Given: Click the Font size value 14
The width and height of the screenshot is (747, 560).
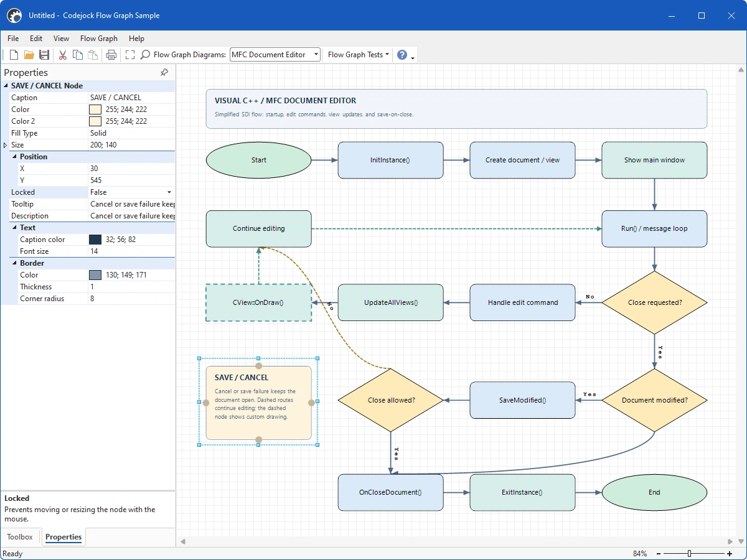Looking at the screenshot, I should pyautogui.click(x=131, y=251).
